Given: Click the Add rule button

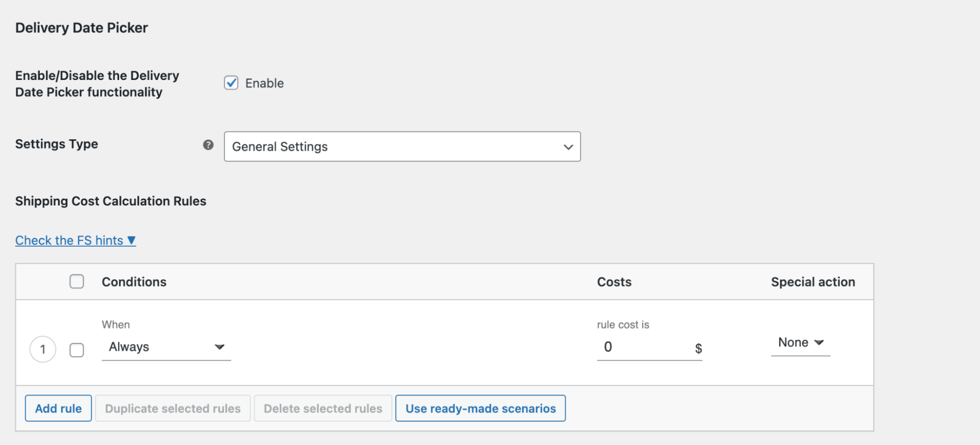Looking at the screenshot, I should (58, 408).
